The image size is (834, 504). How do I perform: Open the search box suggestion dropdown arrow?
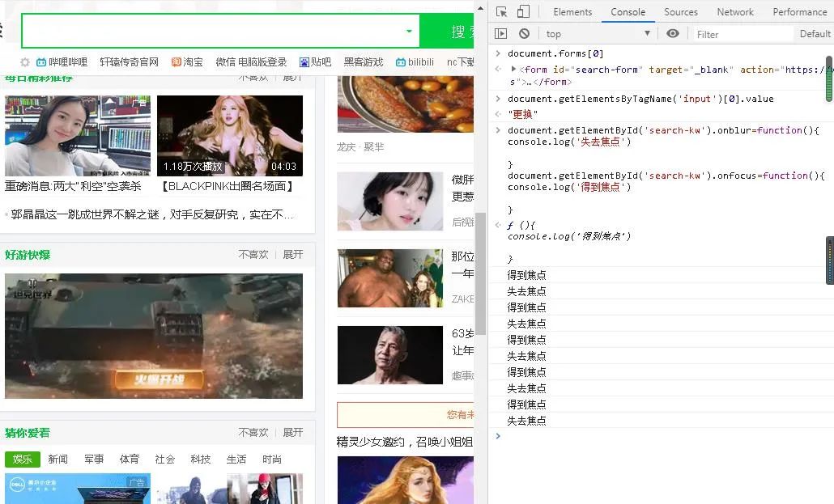coord(409,31)
